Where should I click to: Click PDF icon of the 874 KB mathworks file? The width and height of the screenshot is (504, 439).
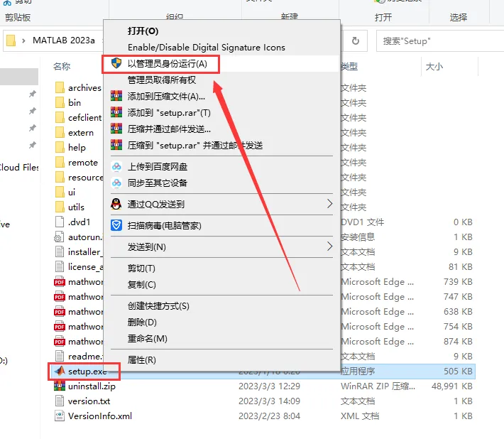click(x=60, y=341)
